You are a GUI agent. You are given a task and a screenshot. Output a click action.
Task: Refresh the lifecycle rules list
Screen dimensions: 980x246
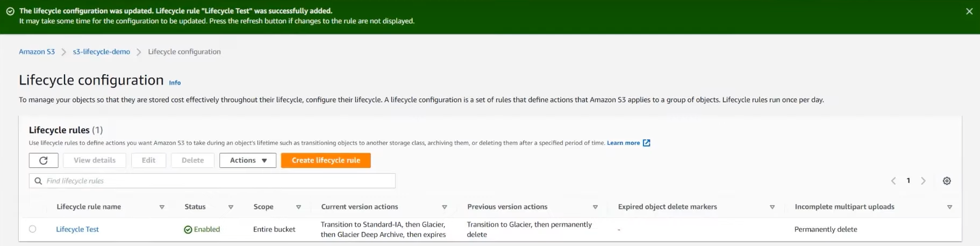(44, 160)
